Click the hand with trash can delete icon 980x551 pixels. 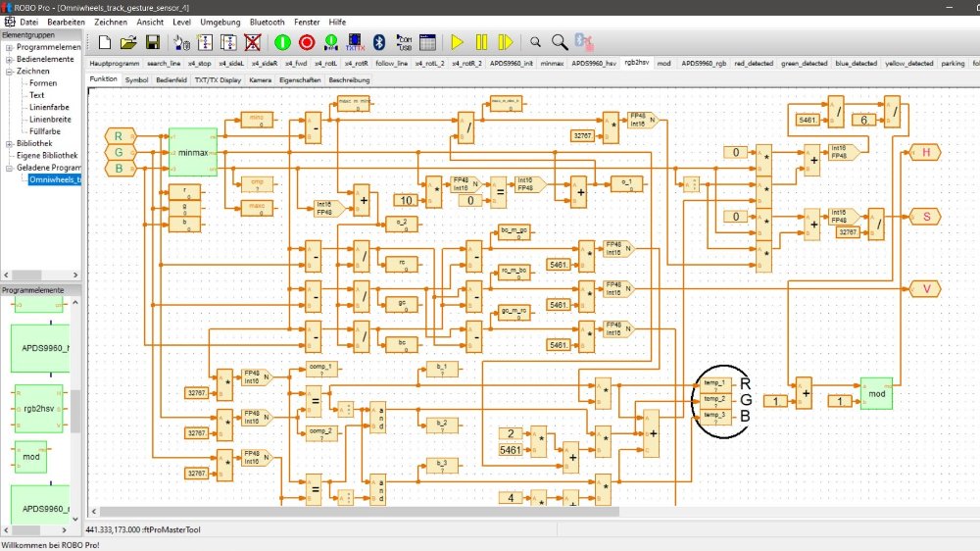181,42
